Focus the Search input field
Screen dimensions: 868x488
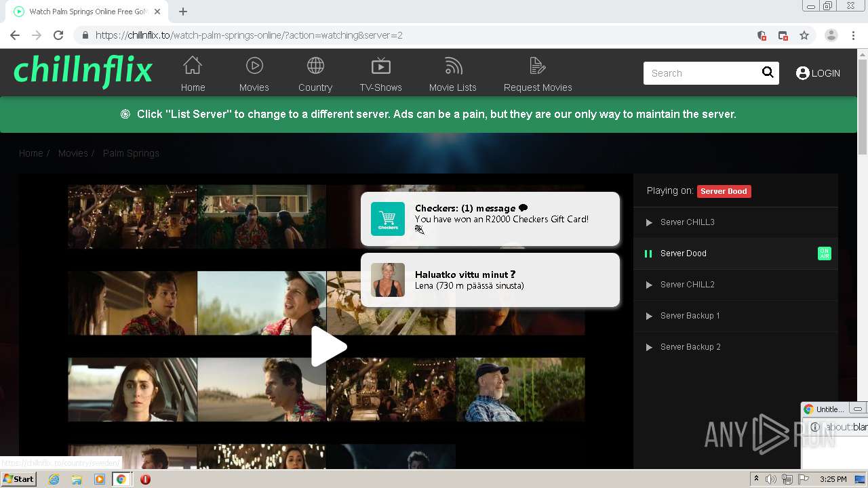(x=702, y=73)
